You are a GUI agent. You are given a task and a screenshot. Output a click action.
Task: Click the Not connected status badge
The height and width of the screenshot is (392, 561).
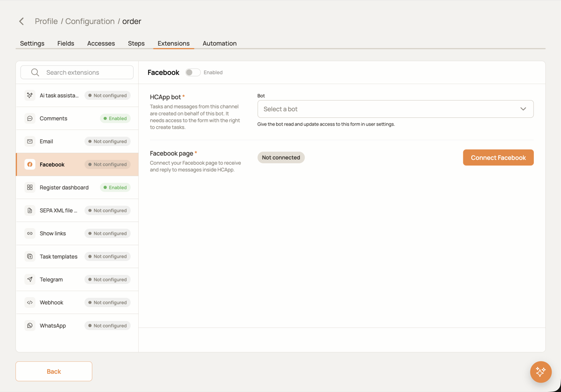[x=281, y=157]
